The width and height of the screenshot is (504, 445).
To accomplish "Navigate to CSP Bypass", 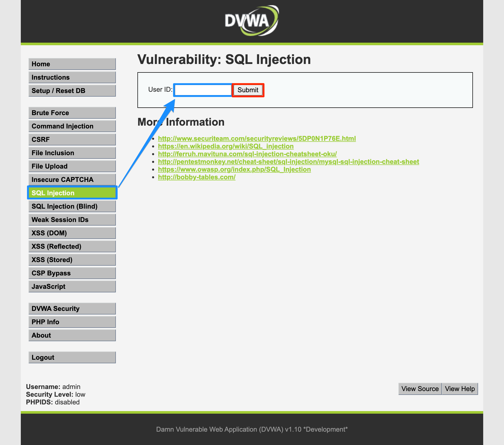I will pos(72,273).
